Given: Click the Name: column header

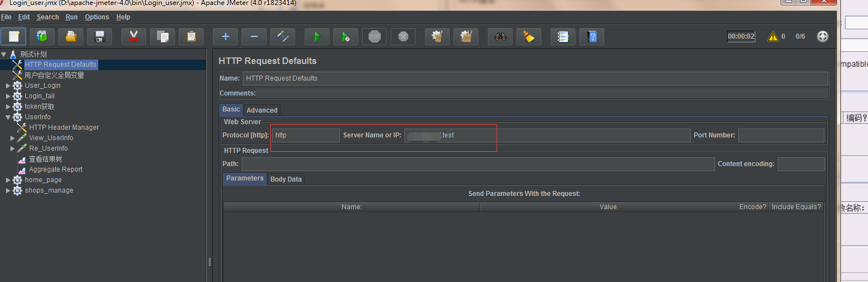Looking at the screenshot, I should [352, 207].
